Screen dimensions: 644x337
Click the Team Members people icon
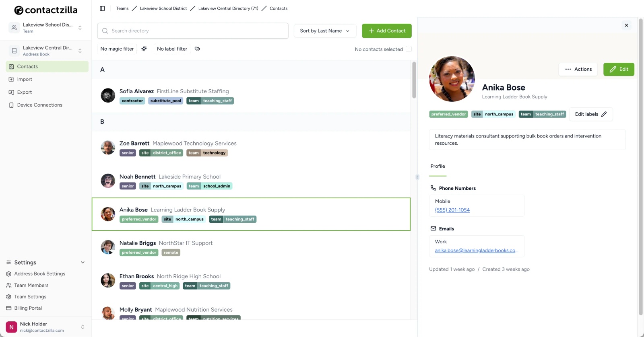8,285
